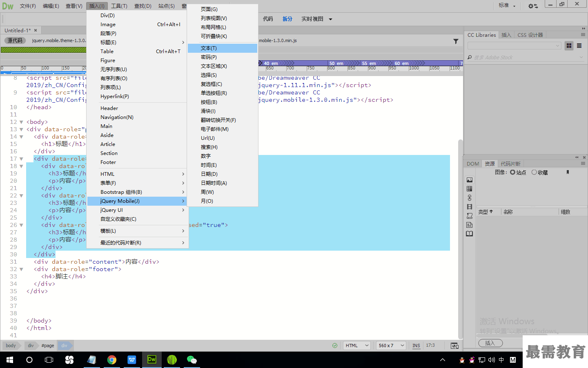Screen dimensions: 588x368
Task: Choose 可折叠块(K) in the submenu
Action: pyautogui.click(x=223, y=36)
